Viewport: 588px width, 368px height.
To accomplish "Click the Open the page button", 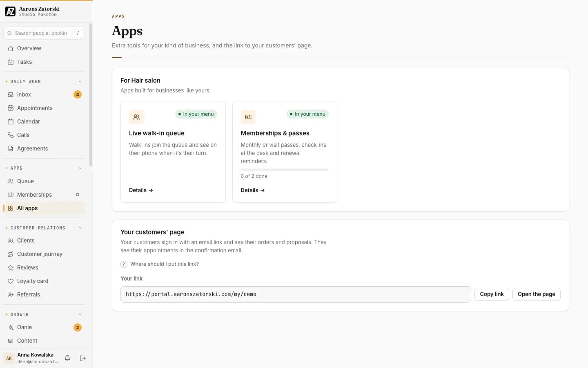I will click(x=537, y=294).
